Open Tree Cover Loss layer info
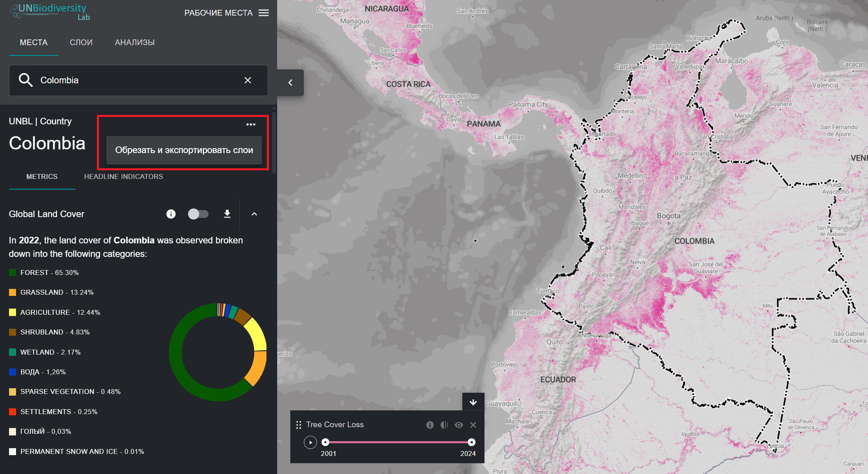The width and height of the screenshot is (868, 474). [x=430, y=425]
